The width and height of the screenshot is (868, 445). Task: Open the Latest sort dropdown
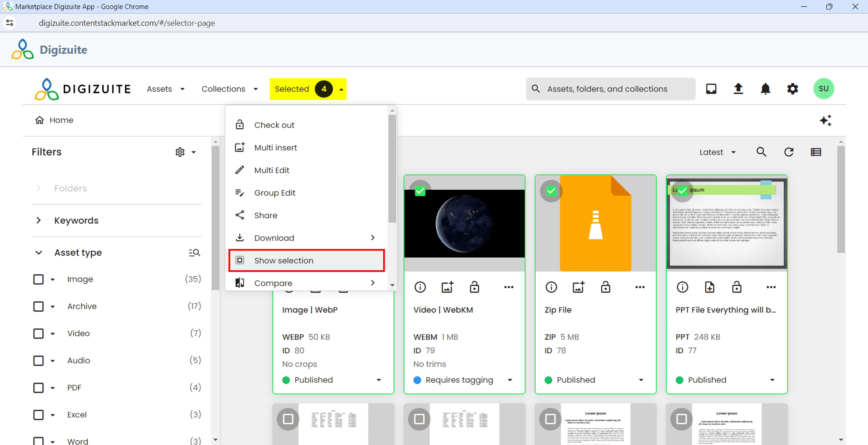pos(717,152)
